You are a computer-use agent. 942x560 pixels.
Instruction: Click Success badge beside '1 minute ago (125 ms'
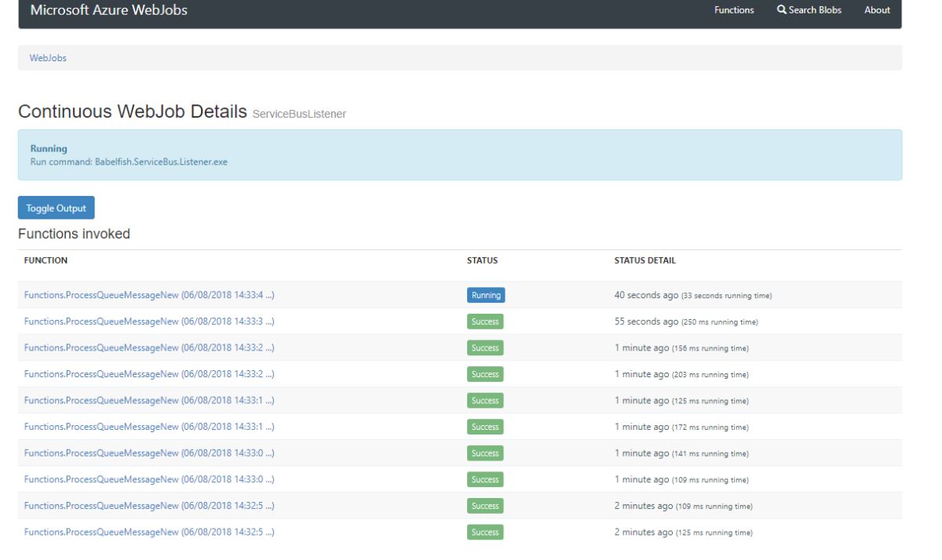[x=485, y=400]
